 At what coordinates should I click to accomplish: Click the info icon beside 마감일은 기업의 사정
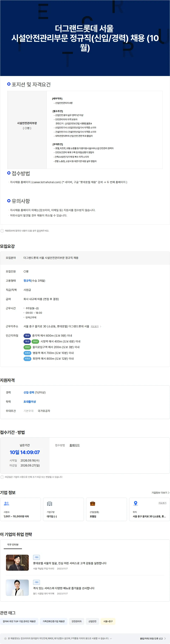coord(2,477)
